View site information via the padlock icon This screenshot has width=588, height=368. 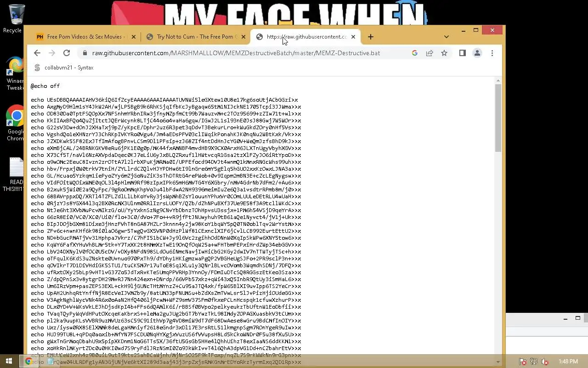85,53
